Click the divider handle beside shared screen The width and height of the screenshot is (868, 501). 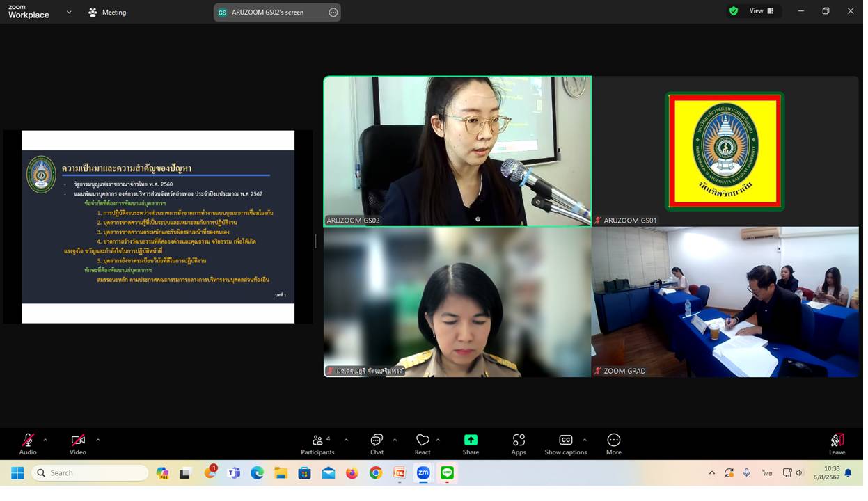coord(317,242)
